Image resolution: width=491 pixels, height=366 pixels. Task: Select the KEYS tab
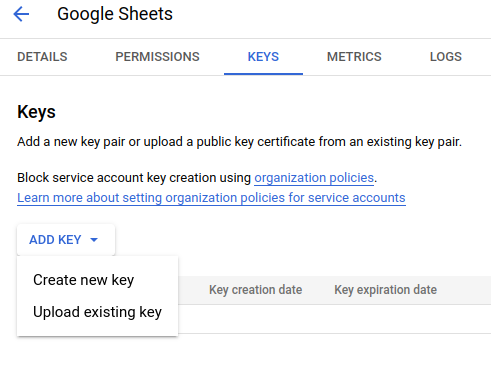pyautogui.click(x=263, y=57)
